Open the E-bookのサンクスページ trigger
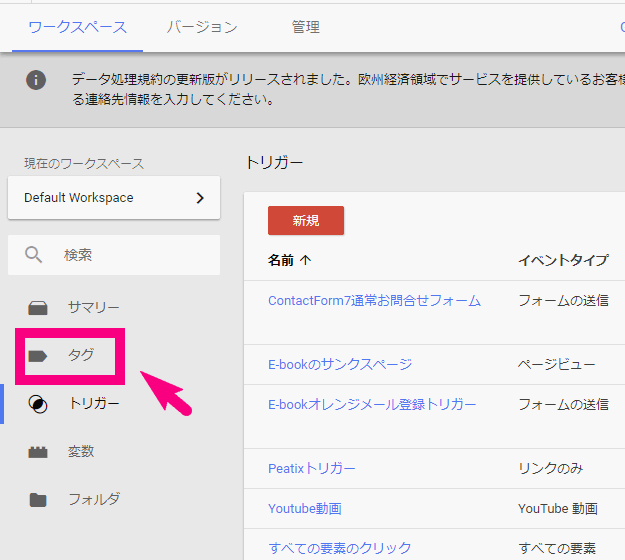 click(x=340, y=364)
